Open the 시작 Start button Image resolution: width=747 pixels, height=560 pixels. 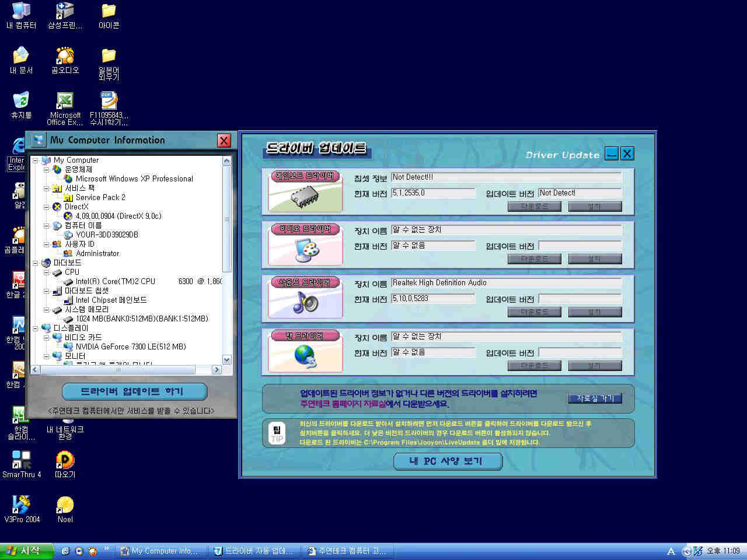click(x=27, y=551)
